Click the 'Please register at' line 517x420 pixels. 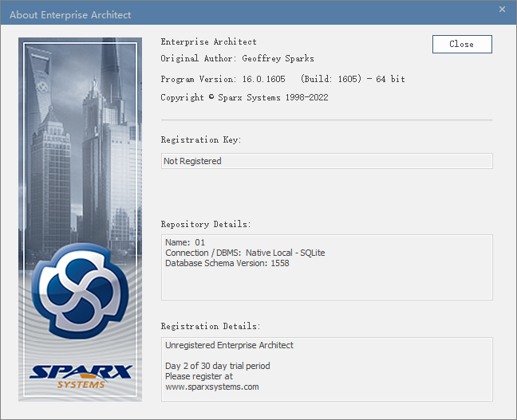199,376
